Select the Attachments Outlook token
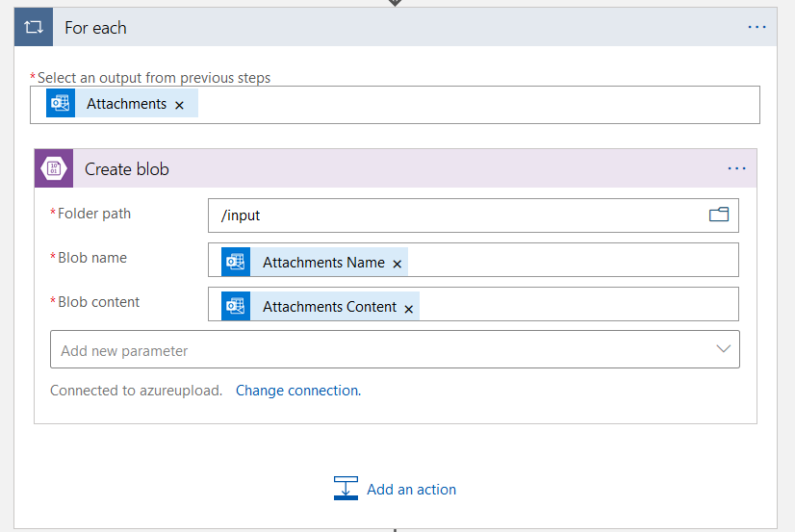The width and height of the screenshot is (795, 532). pyautogui.click(x=126, y=104)
